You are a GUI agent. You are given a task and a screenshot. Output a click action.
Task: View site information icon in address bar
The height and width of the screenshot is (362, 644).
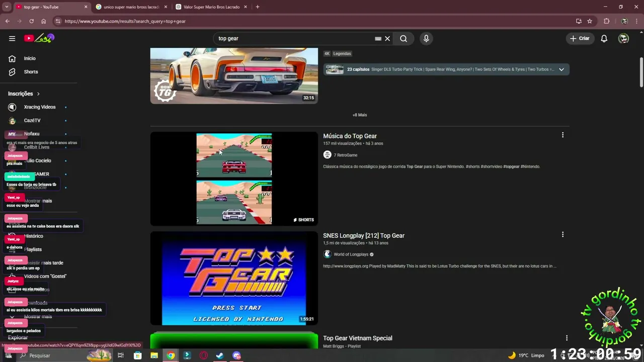57,21
